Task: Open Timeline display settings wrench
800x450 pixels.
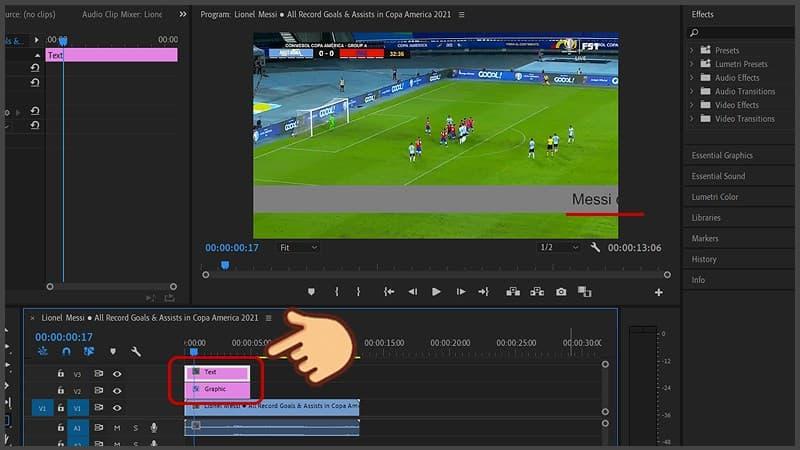Action: (x=136, y=352)
